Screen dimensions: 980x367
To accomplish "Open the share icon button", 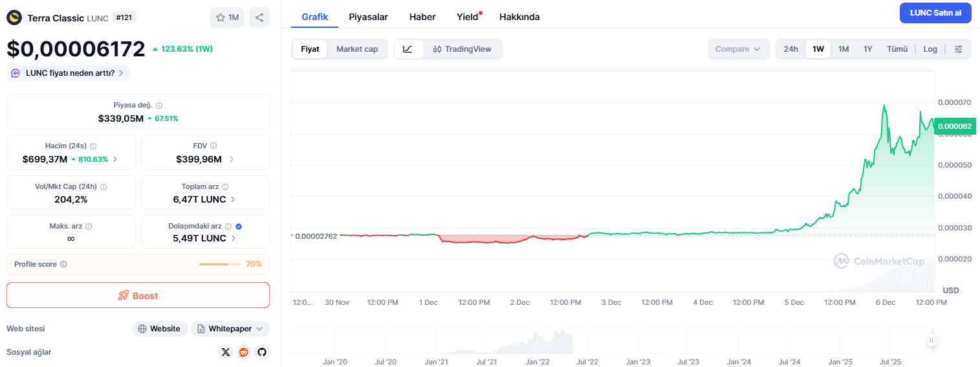I will click(259, 17).
